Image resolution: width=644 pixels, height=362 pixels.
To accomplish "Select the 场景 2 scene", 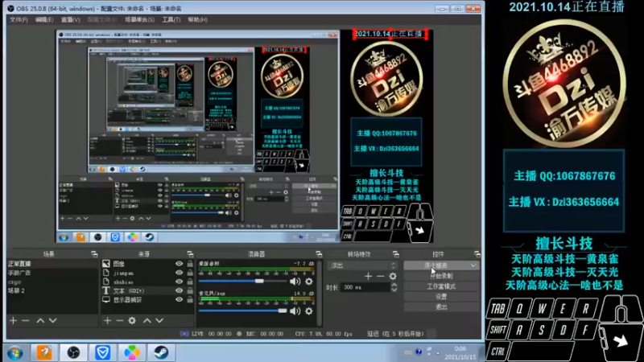I will pos(52,290).
